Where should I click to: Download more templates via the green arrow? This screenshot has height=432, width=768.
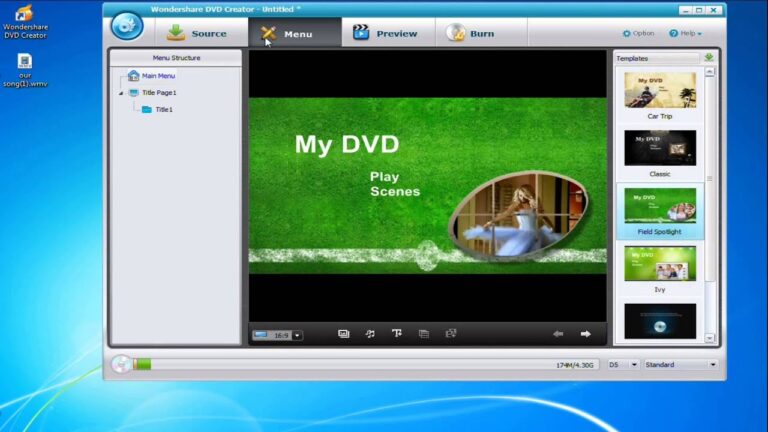(x=709, y=57)
